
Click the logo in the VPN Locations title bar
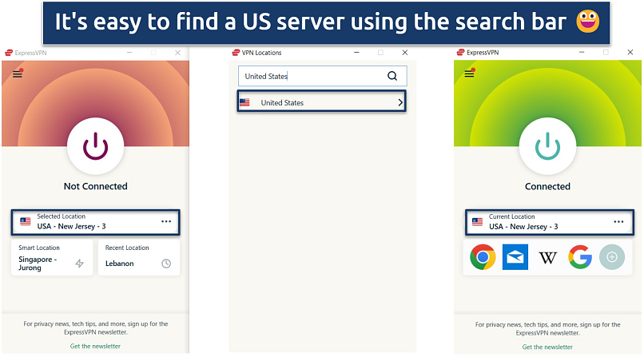tap(236, 53)
